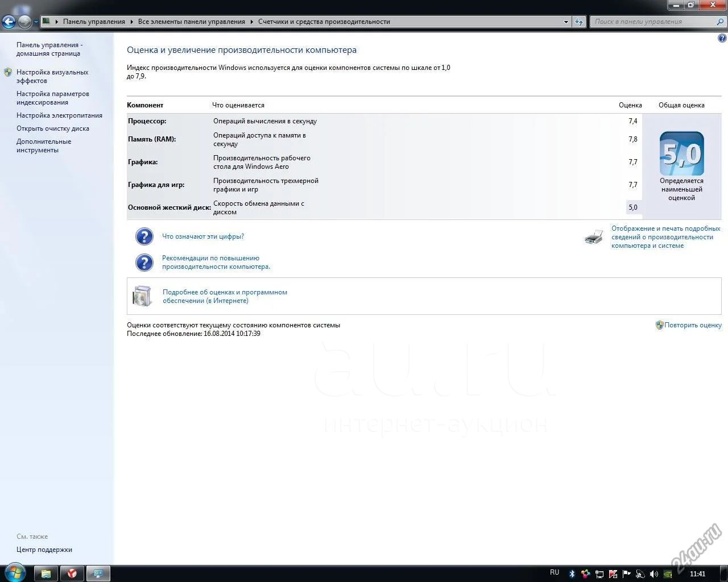Open 'Настройка визуальных эффектов'
This screenshot has height=582, width=728.
click(52, 76)
